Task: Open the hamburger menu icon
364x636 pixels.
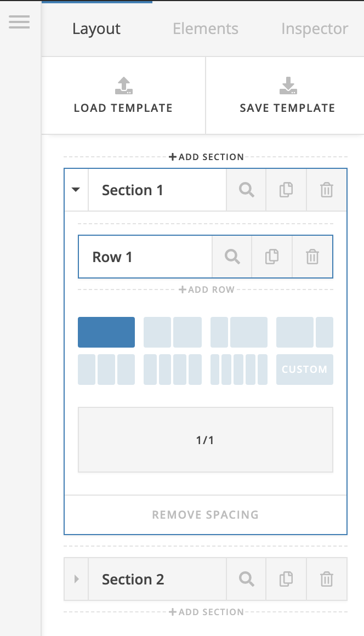Action: pos(19,22)
